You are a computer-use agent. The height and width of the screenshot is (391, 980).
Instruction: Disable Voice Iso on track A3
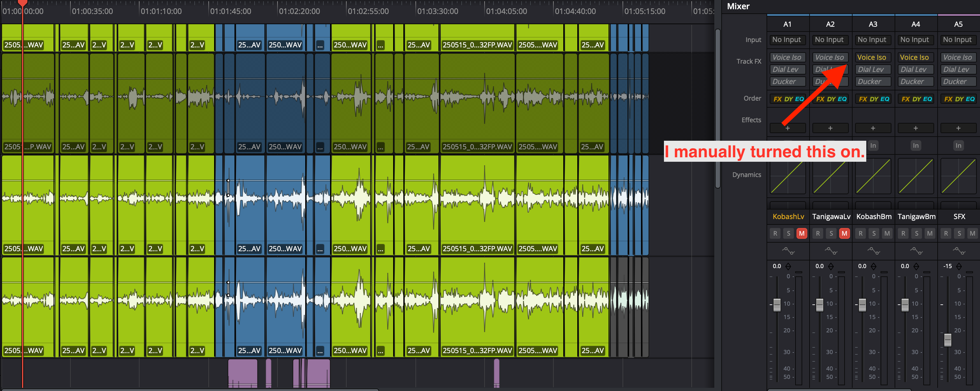click(x=873, y=57)
